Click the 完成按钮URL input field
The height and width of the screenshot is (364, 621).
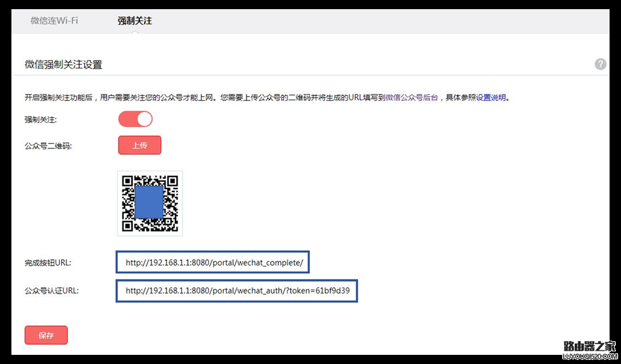[213, 262]
